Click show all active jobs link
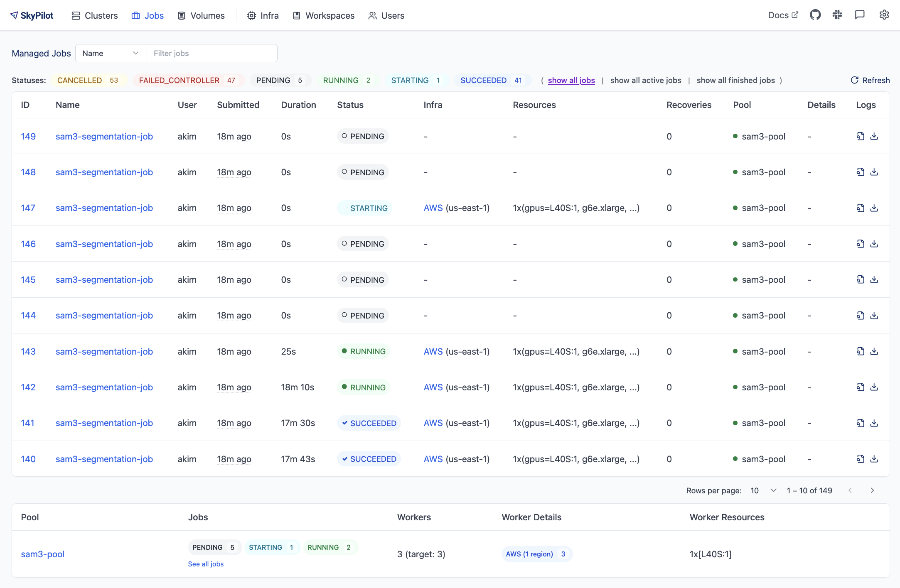This screenshot has height=588, width=900. [645, 80]
